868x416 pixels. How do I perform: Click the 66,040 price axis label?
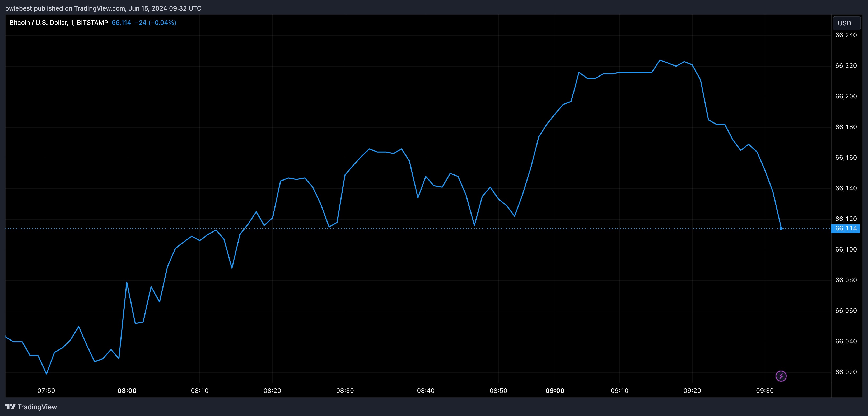point(846,342)
